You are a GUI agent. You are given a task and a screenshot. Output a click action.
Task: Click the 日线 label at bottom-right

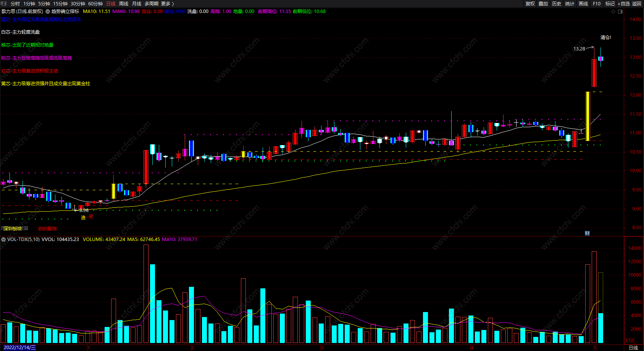click(x=633, y=348)
